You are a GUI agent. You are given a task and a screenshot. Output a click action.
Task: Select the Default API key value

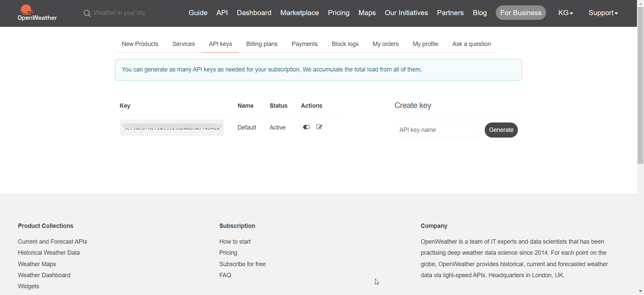pos(172,128)
